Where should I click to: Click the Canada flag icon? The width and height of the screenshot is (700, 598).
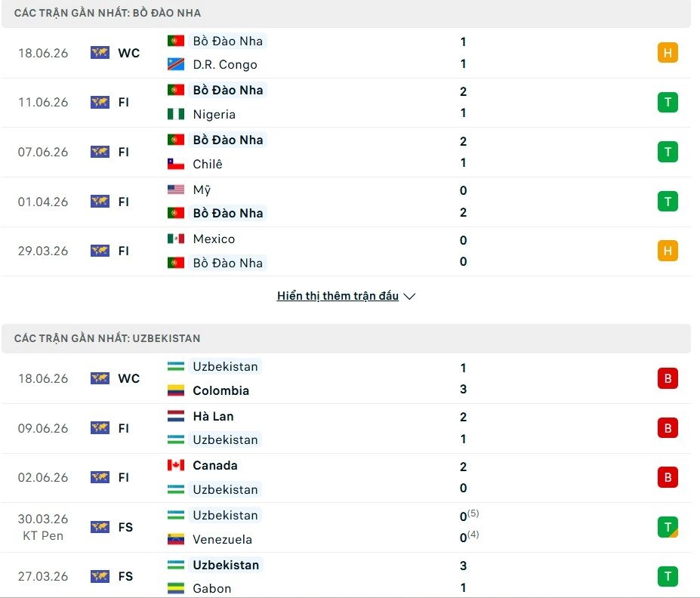point(175,465)
